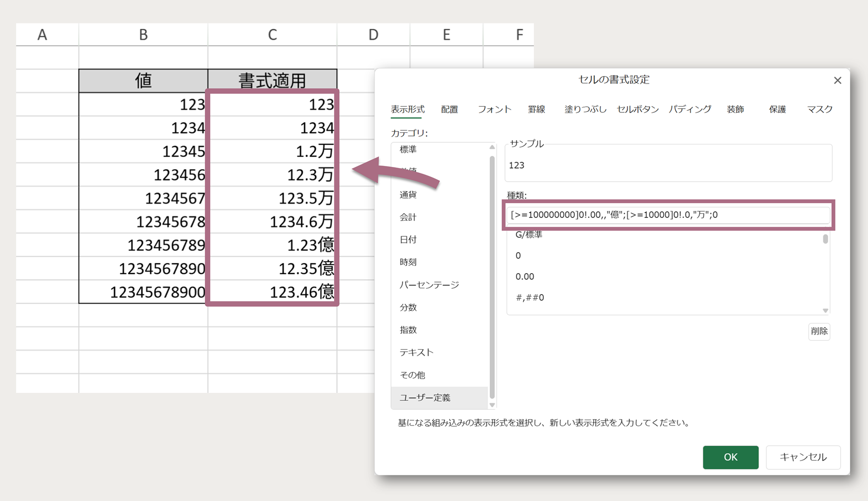Click the 書式適用 header cell
Screen dimensions: 868x501
click(272, 80)
